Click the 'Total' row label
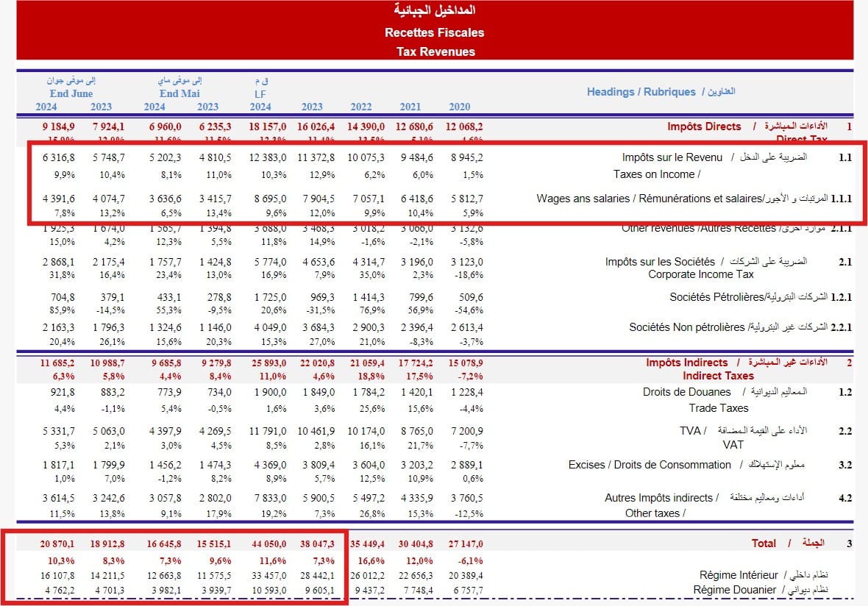 click(764, 543)
